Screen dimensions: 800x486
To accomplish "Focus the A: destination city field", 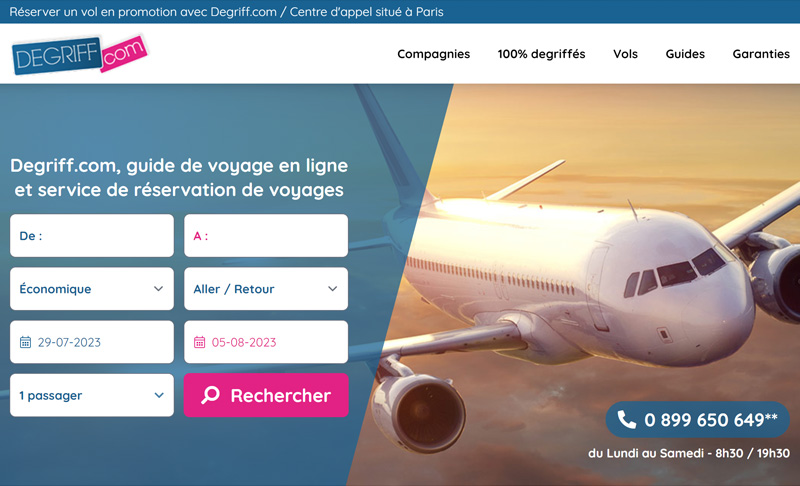I will tap(266, 236).
